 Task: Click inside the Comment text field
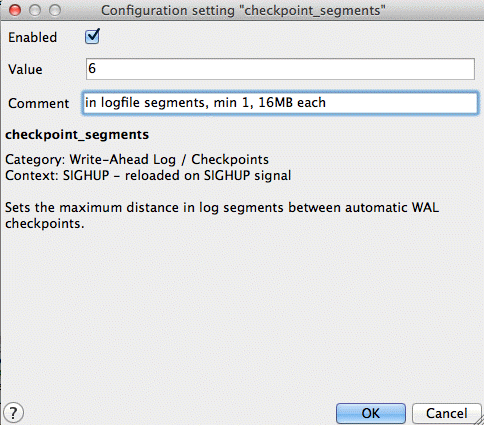[x=280, y=103]
